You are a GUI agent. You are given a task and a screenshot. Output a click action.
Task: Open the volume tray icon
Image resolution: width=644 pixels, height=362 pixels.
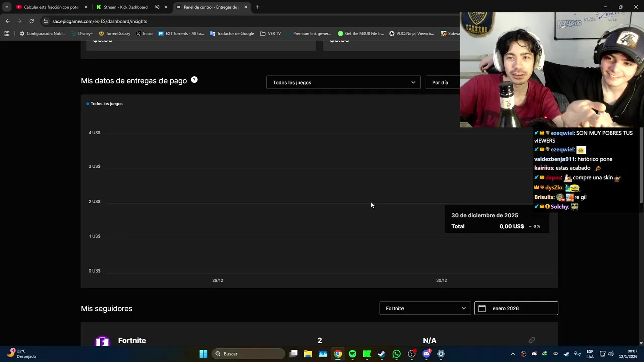(611, 354)
